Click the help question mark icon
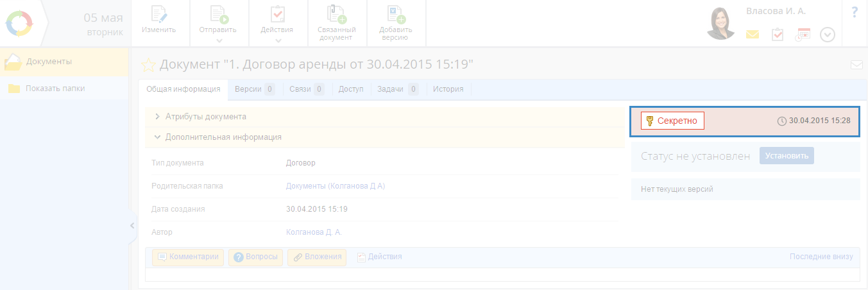This screenshot has width=868, height=290. (x=855, y=12)
